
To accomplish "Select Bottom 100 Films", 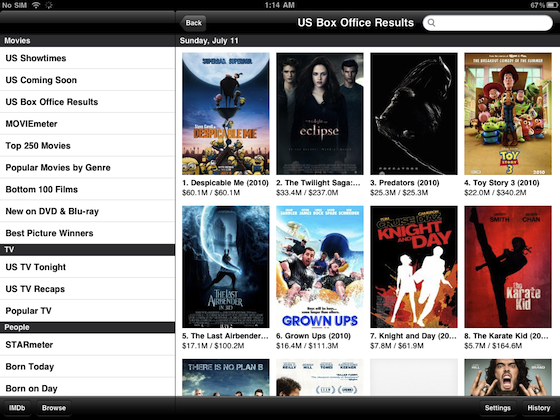I will click(x=88, y=189).
